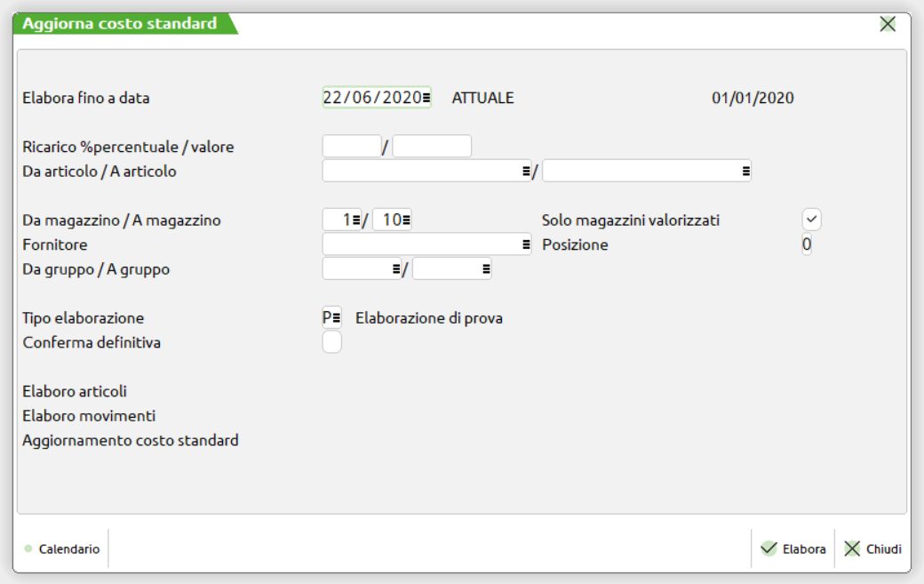
Task: Click the Ricarico percentuale input field
Action: [x=352, y=147]
